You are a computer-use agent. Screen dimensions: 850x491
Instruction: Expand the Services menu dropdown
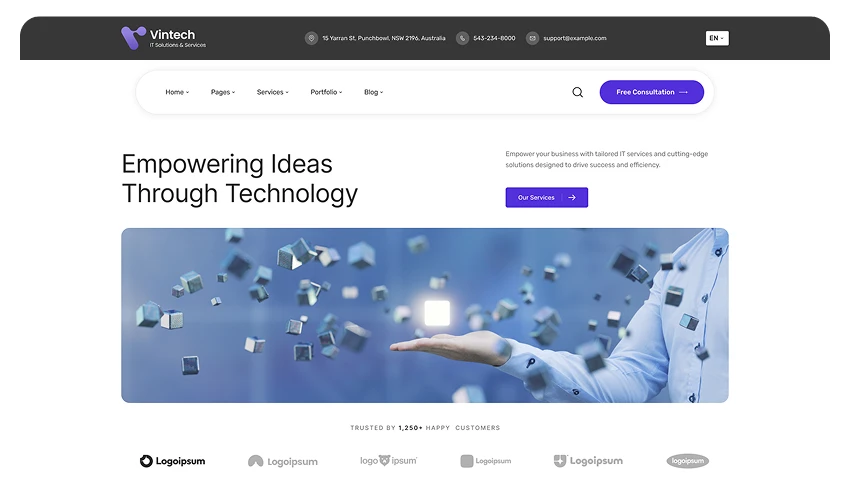point(273,92)
